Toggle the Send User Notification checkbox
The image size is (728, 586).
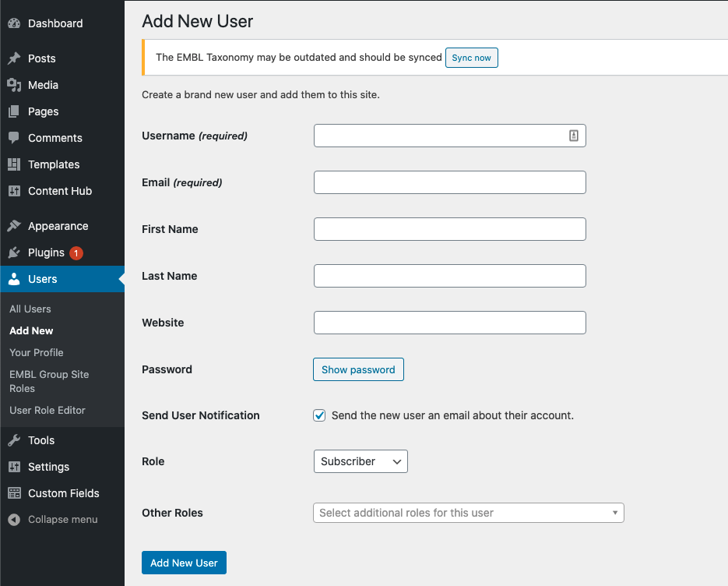pyautogui.click(x=319, y=415)
